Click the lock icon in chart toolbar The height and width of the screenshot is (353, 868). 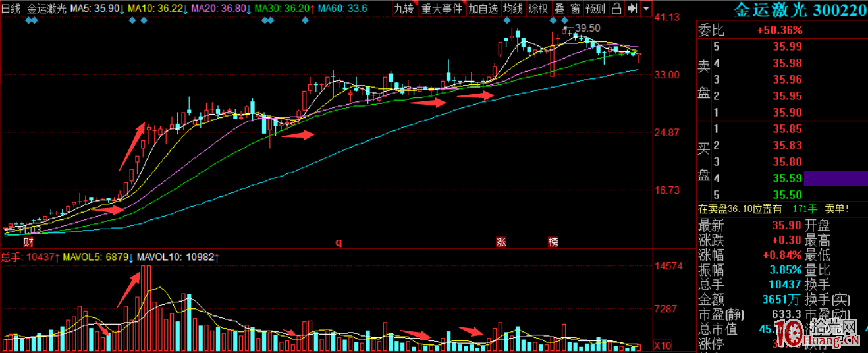616,9
